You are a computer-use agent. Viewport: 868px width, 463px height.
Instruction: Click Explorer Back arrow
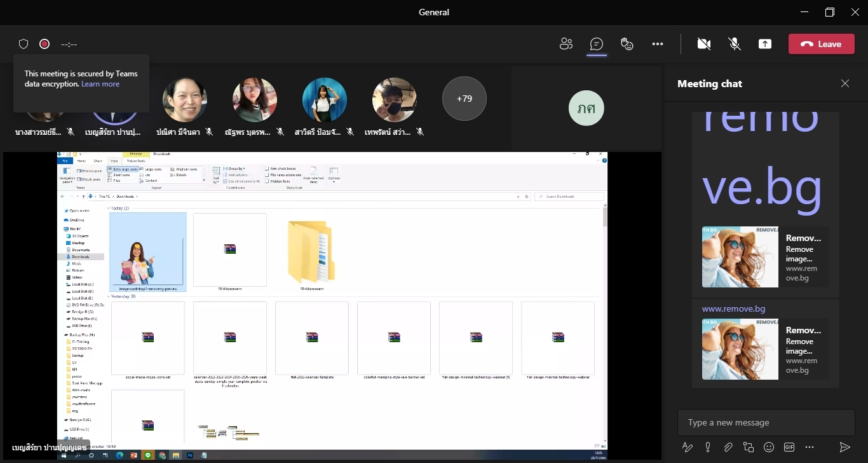pyautogui.click(x=62, y=197)
